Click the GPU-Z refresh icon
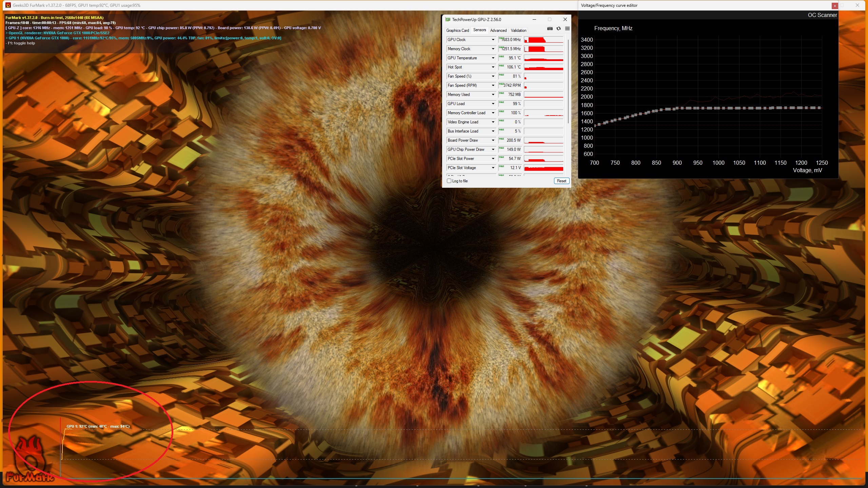This screenshot has width=868, height=488. pyautogui.click(x=558, y=29)
